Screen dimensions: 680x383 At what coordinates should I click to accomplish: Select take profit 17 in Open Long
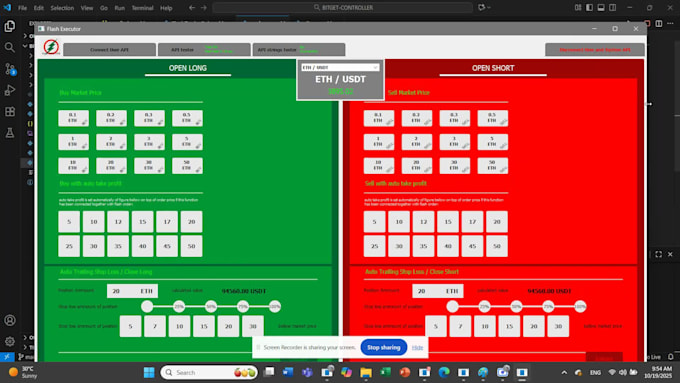167,222
